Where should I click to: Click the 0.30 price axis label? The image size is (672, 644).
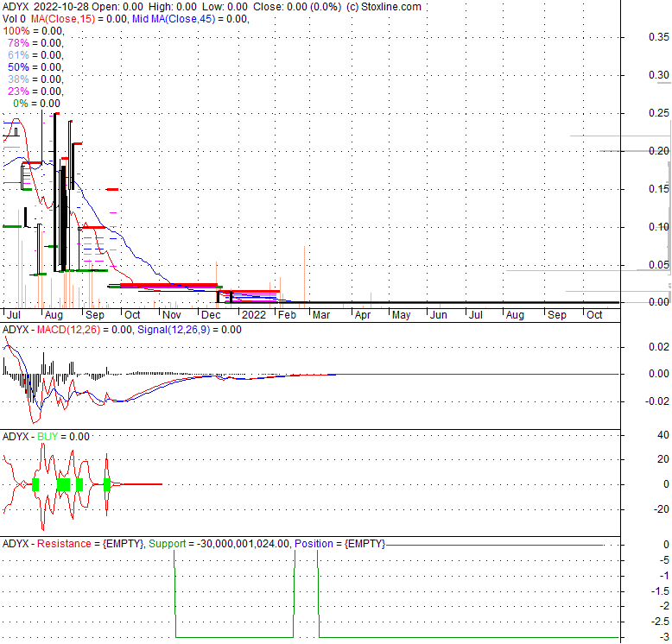(659, 75)
